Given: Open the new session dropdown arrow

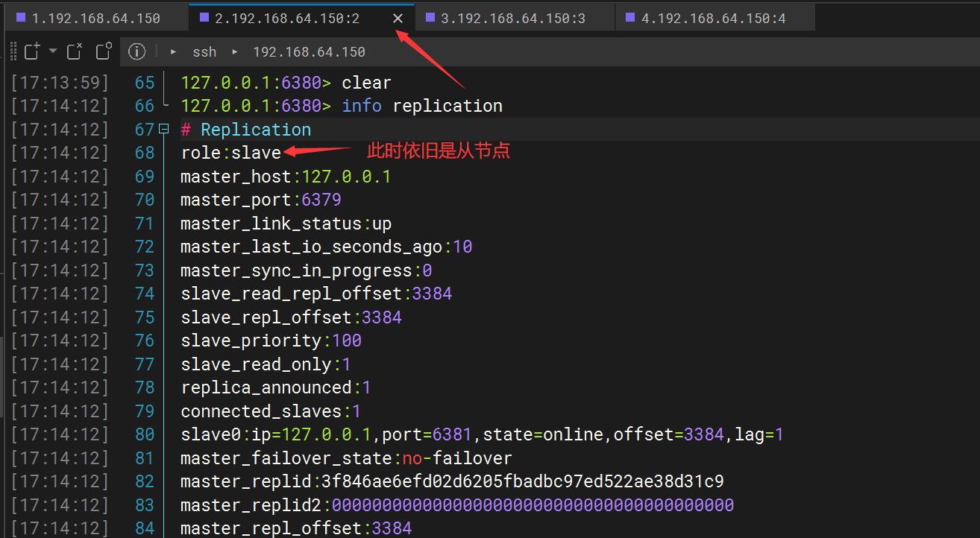Looking at the screenshot, I should 53,51.
